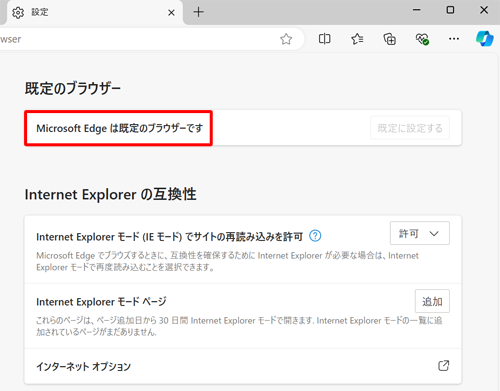
Task: Click the 追加 button for IE mode pages
Action: click(432, 301)
